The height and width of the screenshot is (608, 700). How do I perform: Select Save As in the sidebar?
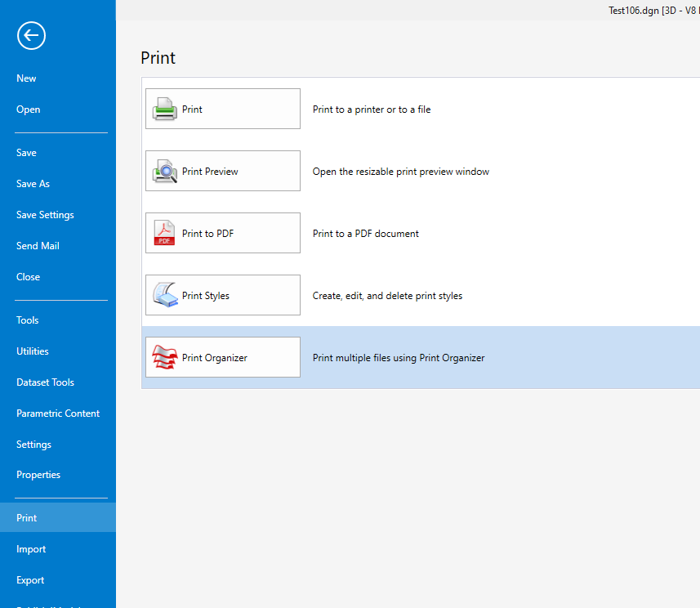tap(33, 184)
